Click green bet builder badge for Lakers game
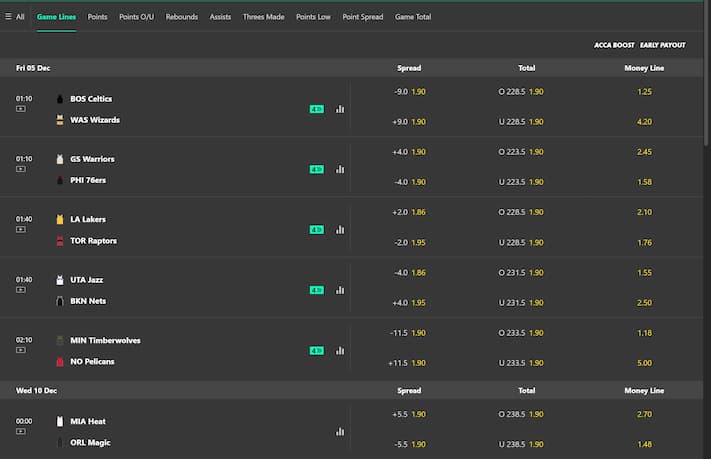This screenshot has height=459, width=711. pos(317,230)
